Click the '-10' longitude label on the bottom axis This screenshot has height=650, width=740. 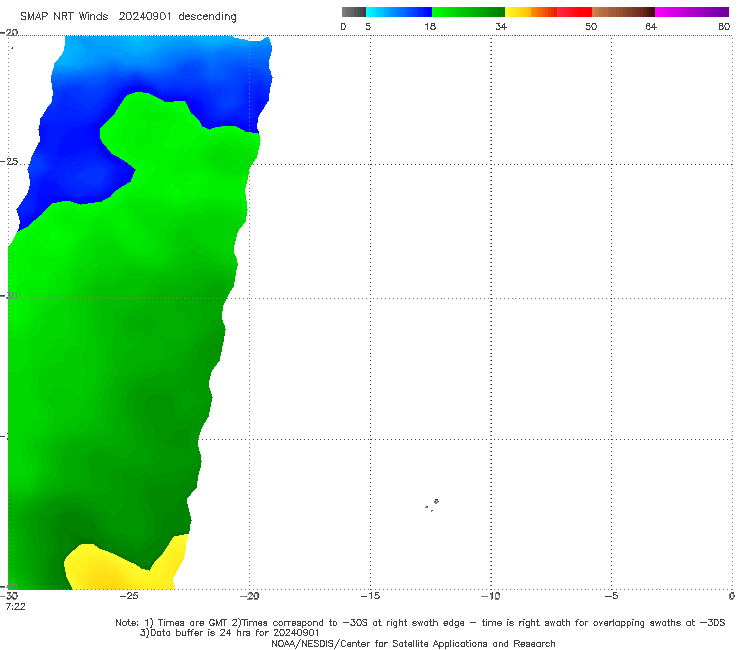(x=490, y=596)
